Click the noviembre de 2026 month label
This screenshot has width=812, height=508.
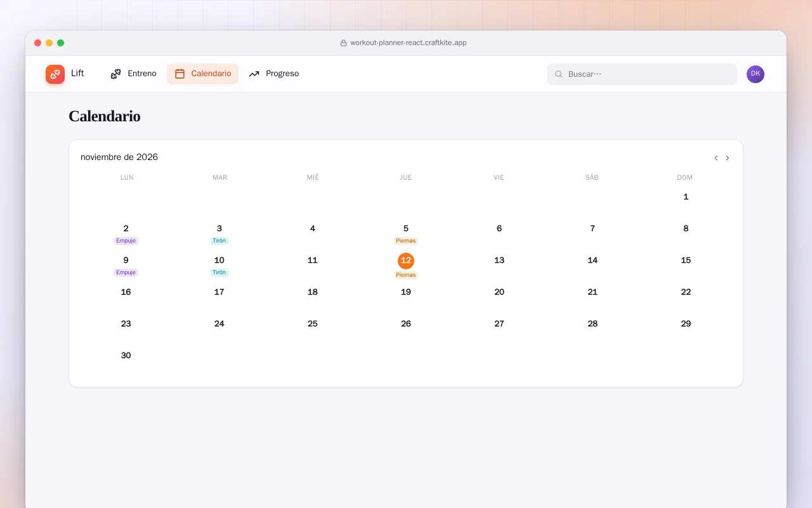(x=119, y=157)
